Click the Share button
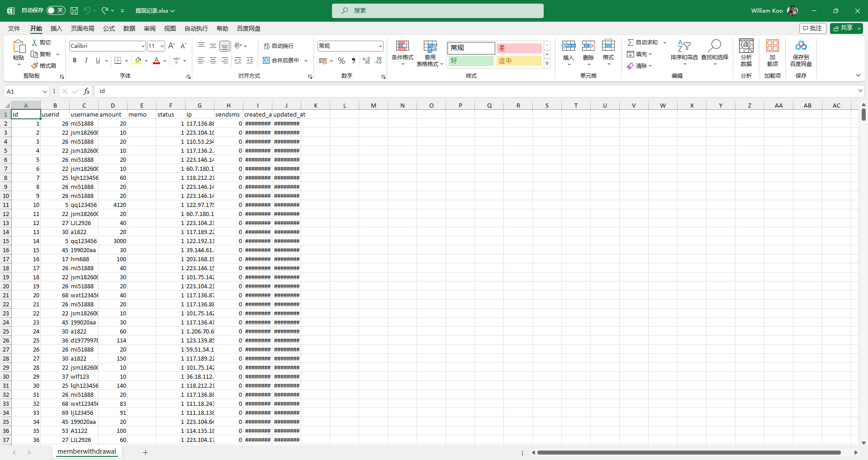The width and height of the screenshot is (868, 460). pos(843,28)
